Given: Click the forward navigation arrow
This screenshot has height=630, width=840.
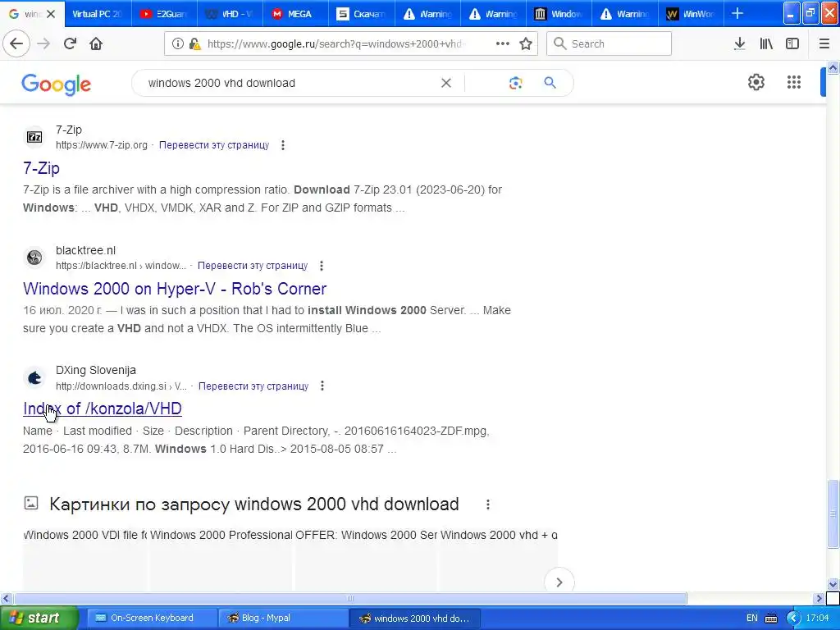Looking at the screenshot, I should tap(43, 44).
